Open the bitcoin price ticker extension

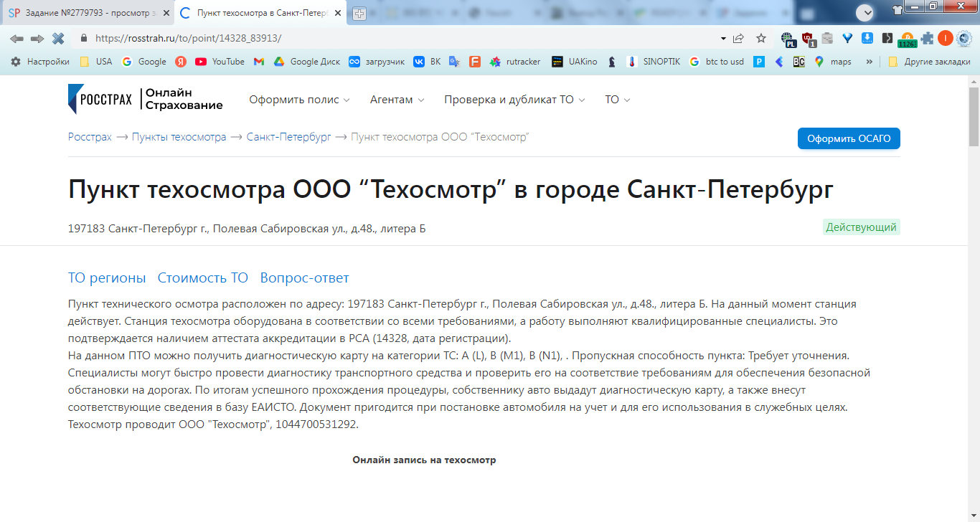pyautogui.click(x=907, y=39)
